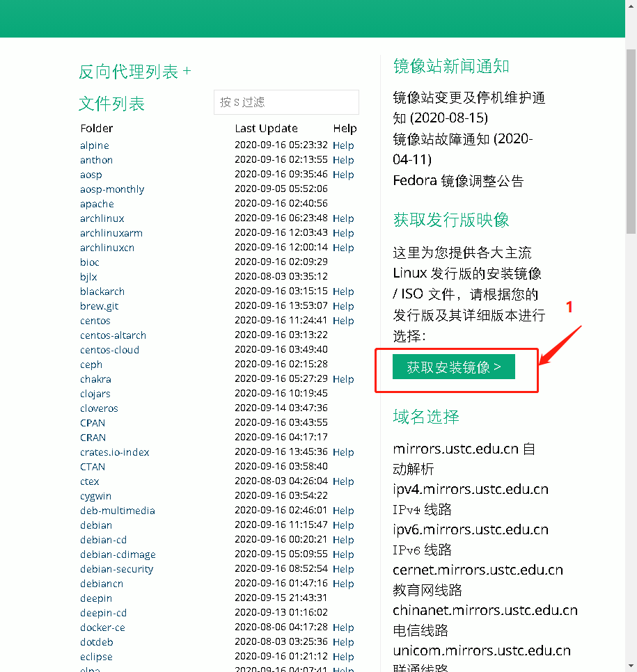The width and height of the screenshot is (637, 672).
Task: Open the brew.git folder
Action: coord(99,306)
